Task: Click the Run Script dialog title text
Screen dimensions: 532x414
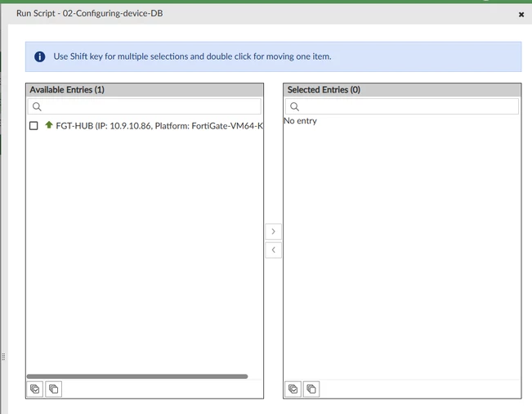Action: [90, 13]
